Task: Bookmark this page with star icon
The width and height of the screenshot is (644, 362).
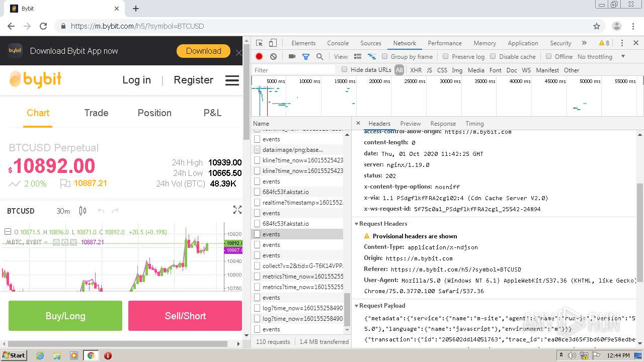Action: 597,26
